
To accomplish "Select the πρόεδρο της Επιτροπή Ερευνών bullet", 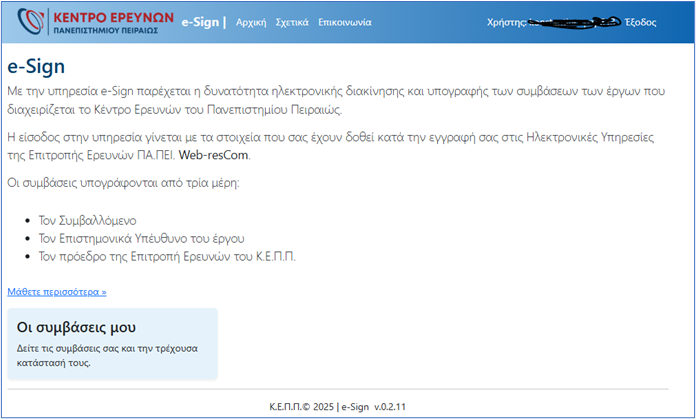I will 167,256.
